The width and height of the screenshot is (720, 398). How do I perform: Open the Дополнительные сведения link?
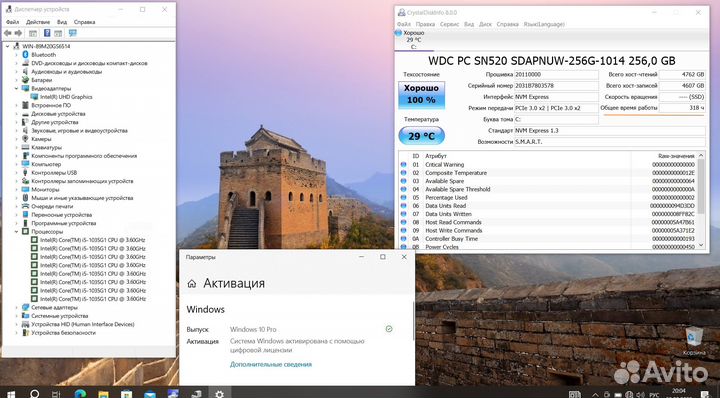click(x=271, y=364)
